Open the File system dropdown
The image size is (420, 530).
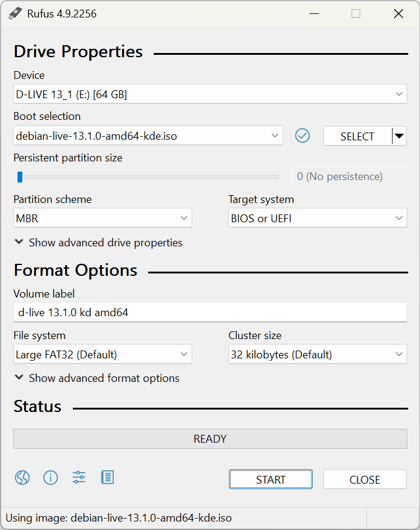(x=102, y=355)
